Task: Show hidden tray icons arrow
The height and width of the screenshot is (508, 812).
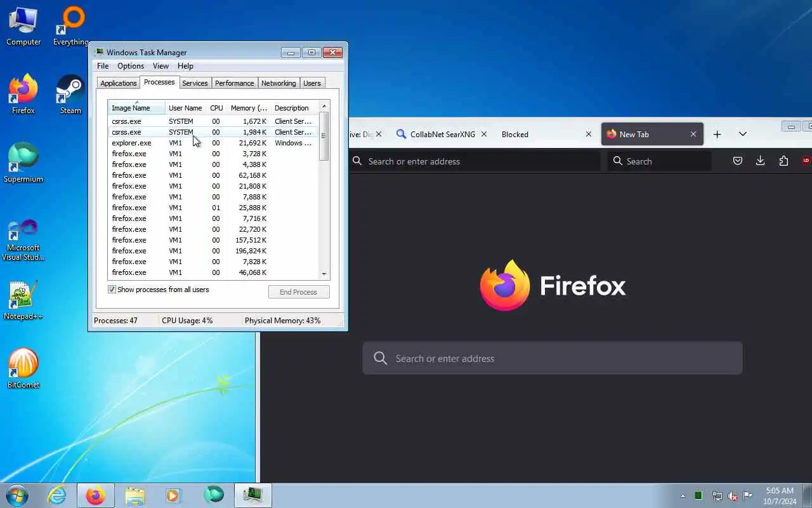Action: click(683, 496)
